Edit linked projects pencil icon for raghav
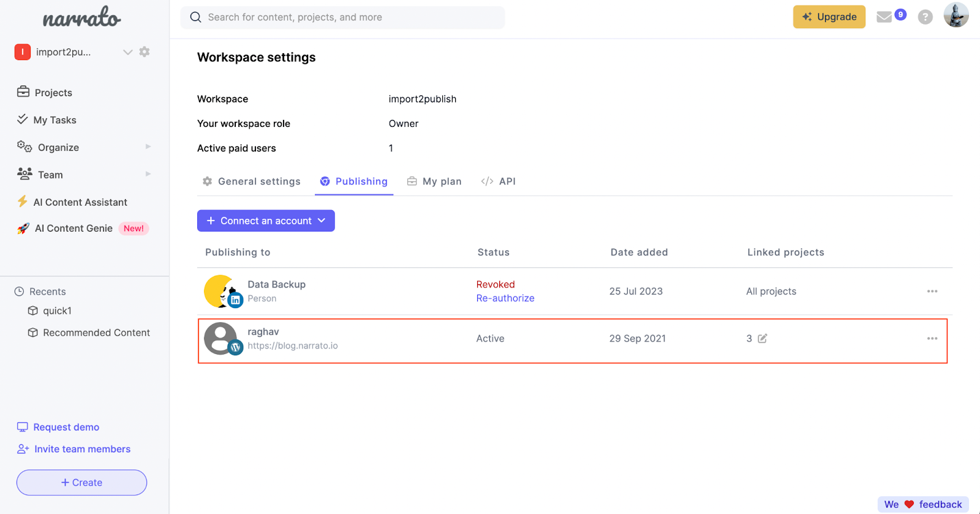Viewport: 980px width, 514px height. point(763,338)
